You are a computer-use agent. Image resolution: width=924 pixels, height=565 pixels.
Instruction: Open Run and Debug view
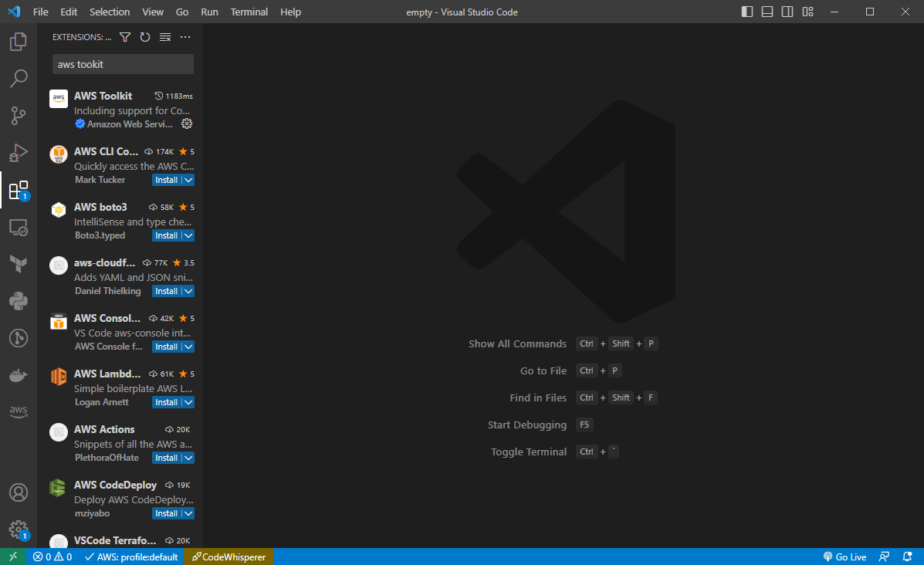coord(19,153)
